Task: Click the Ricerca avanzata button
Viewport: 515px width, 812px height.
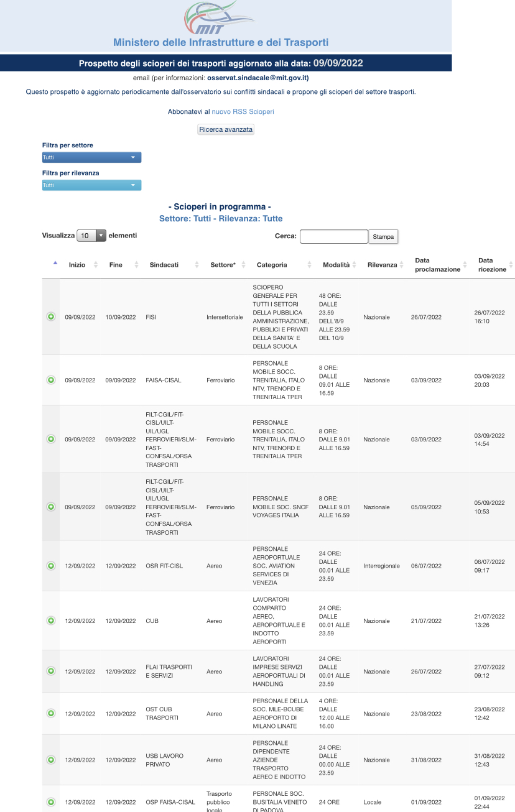Action: click(x=226, y=130)
